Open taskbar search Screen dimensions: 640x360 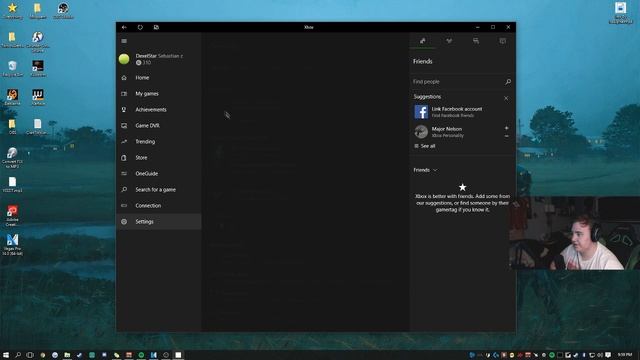18,355
